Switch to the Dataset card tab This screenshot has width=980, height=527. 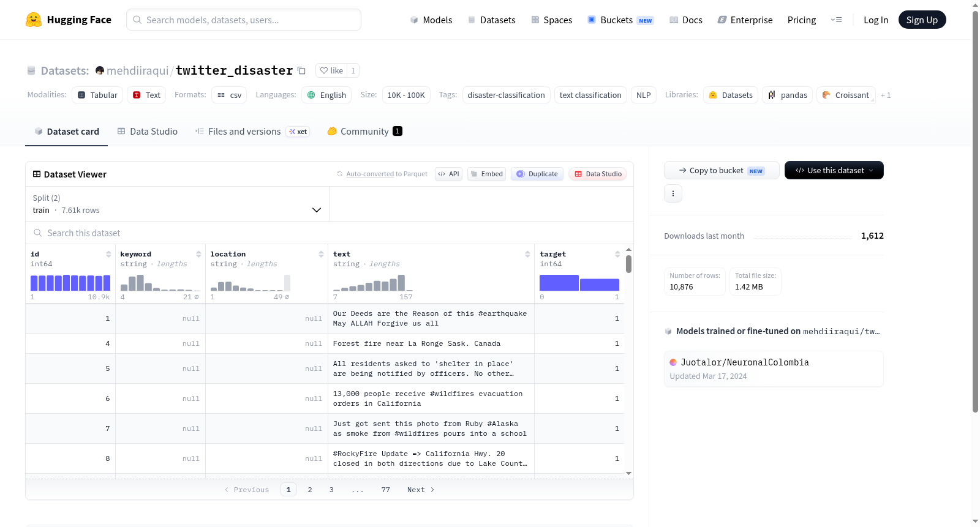pyautogui.click(x=66, y=131)
